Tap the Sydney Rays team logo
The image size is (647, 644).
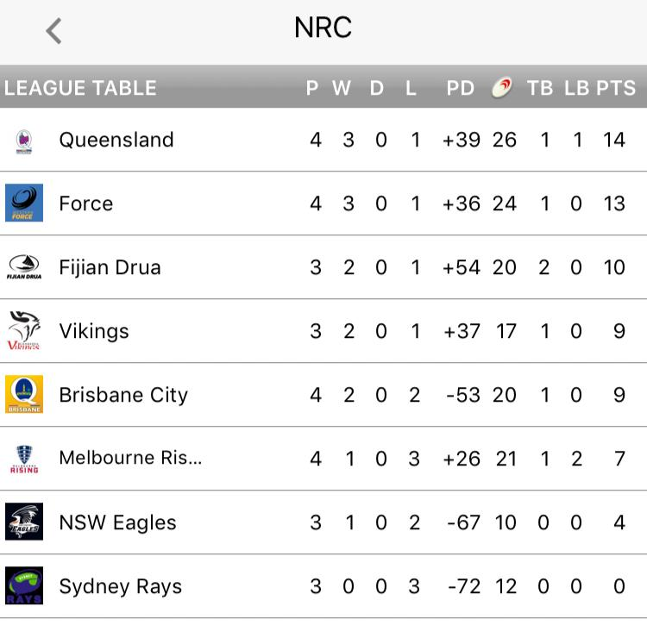coord(24,586)
